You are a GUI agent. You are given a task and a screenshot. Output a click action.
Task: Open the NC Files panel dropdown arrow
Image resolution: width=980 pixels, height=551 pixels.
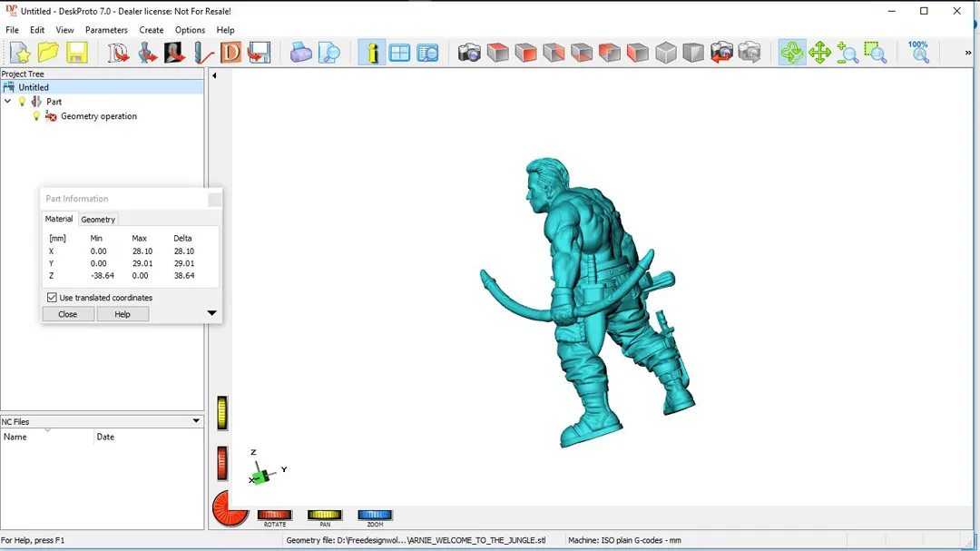[196, 421]
